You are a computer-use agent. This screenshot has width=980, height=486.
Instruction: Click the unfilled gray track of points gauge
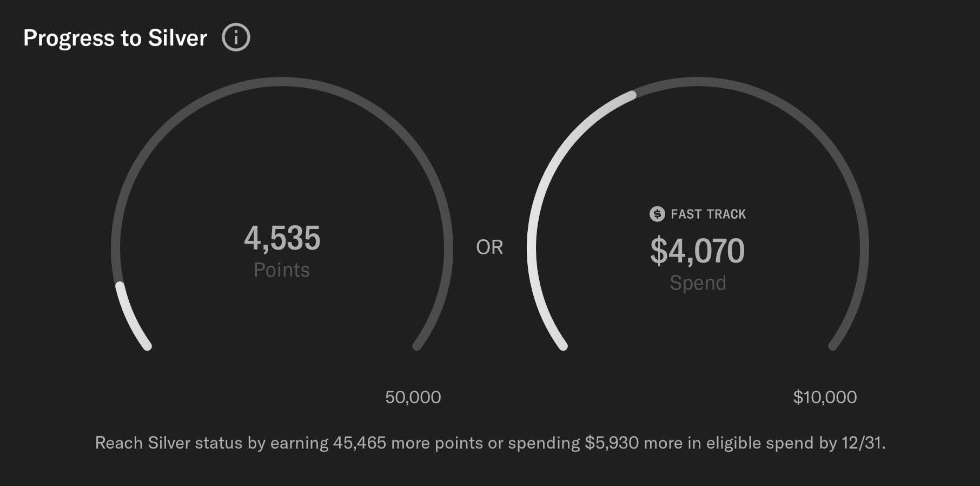(282, 82)
